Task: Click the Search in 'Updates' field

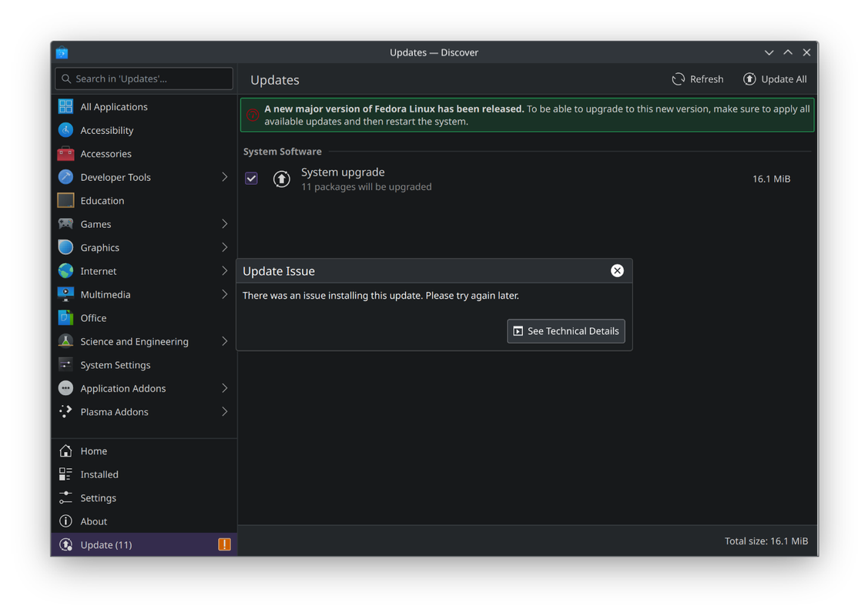Action: pyautogui.click(x=144, y=79)
